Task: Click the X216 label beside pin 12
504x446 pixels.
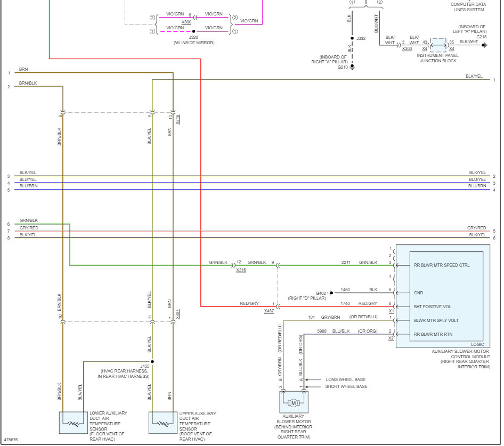Action: coord(241,270)
